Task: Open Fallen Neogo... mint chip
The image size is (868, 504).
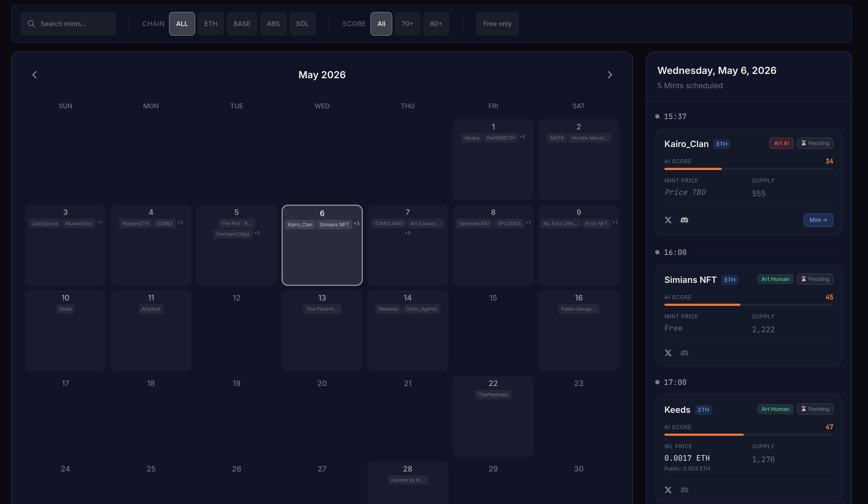Action: click(x=579, y=309)
